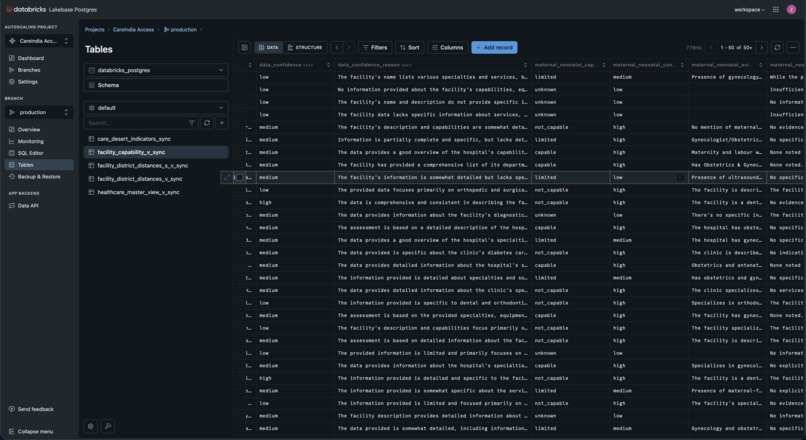
Task: Tick the checkbox of the highlighted medium row
Action: click(240, 177)
